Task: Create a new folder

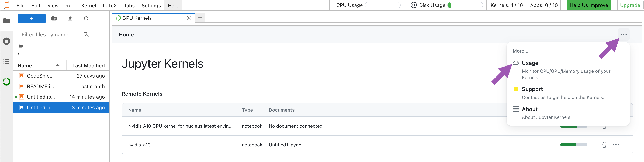Action: [54, 19]
